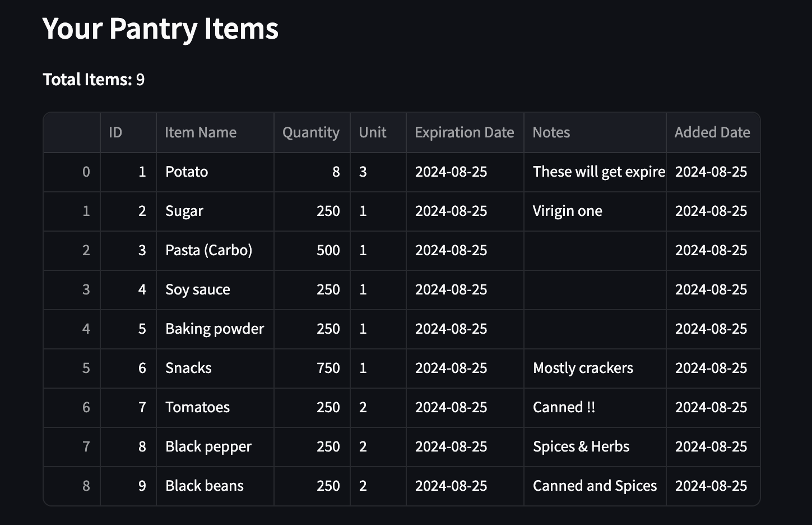Select the Canned !! note for Tomatoes

point(564,407)
